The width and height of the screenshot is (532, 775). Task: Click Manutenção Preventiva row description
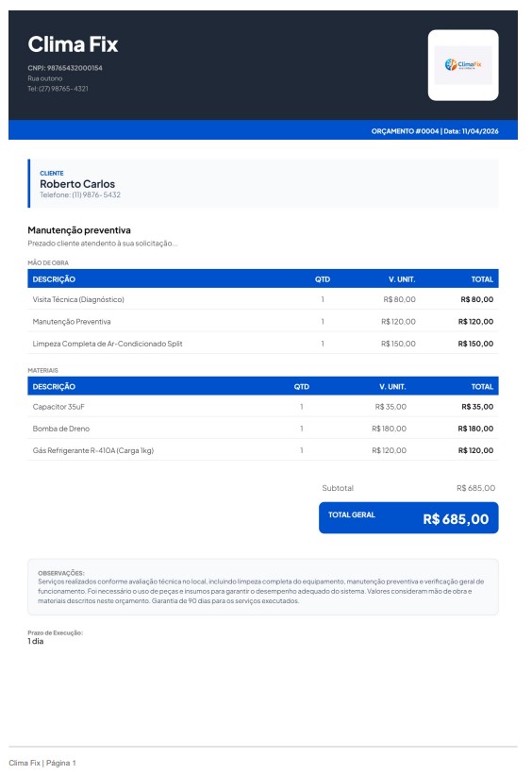coord(72,321)
